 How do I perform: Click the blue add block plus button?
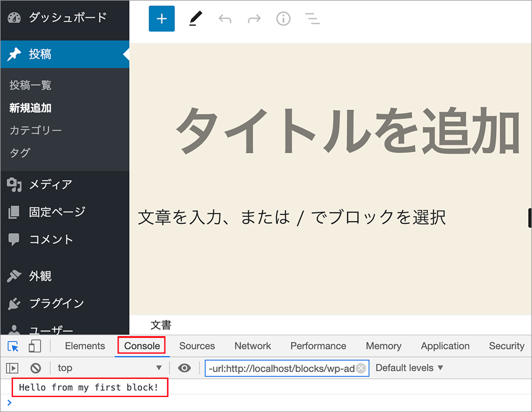[x=161, y=19]
